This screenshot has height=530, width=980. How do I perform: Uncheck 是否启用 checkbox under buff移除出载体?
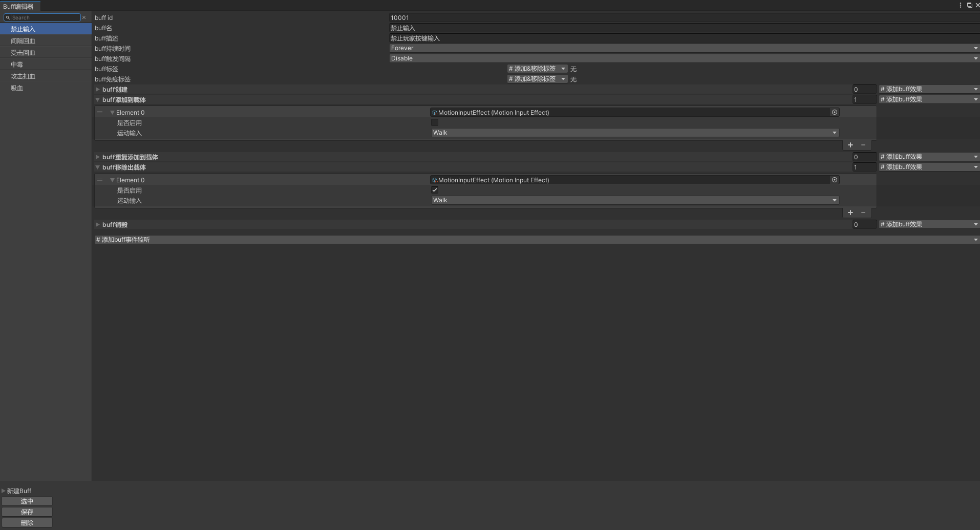coord(435,190)
